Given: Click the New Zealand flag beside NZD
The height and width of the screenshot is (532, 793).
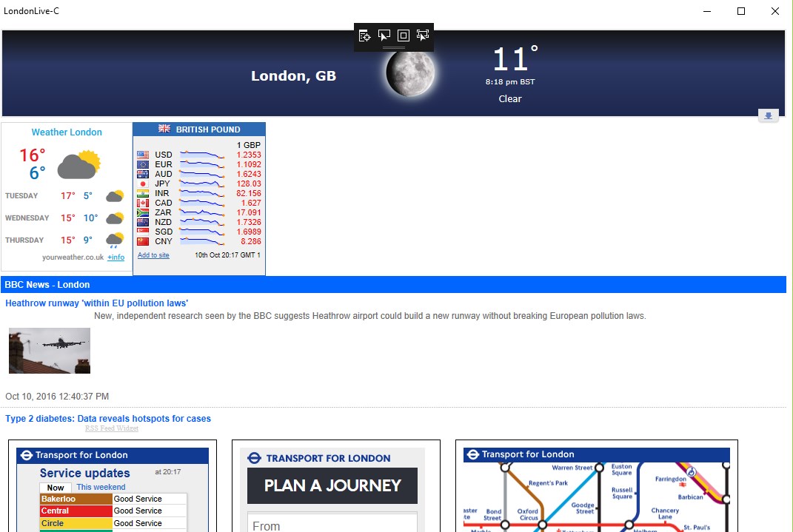Looking at the screenshot, I should pyautogui.click(x=143, y=222).
